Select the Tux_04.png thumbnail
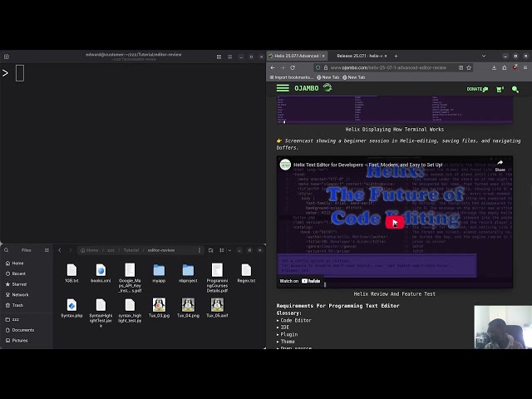The height and width of the screenshot is (399, 532). point(188,308)
